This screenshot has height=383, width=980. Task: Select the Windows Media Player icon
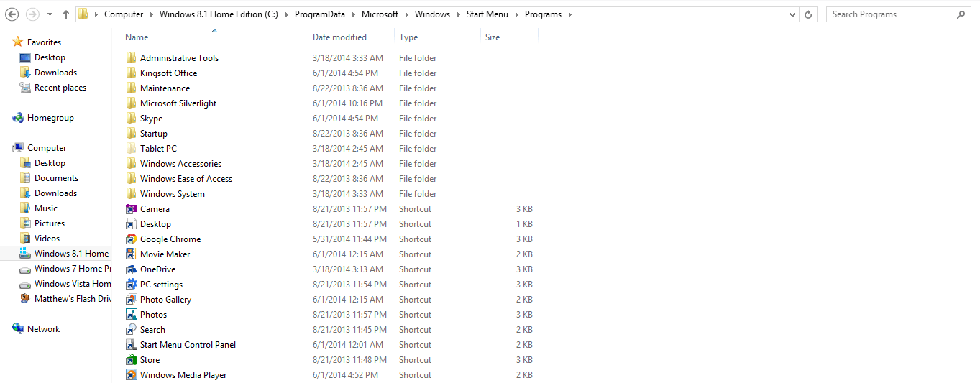(131, 375)
